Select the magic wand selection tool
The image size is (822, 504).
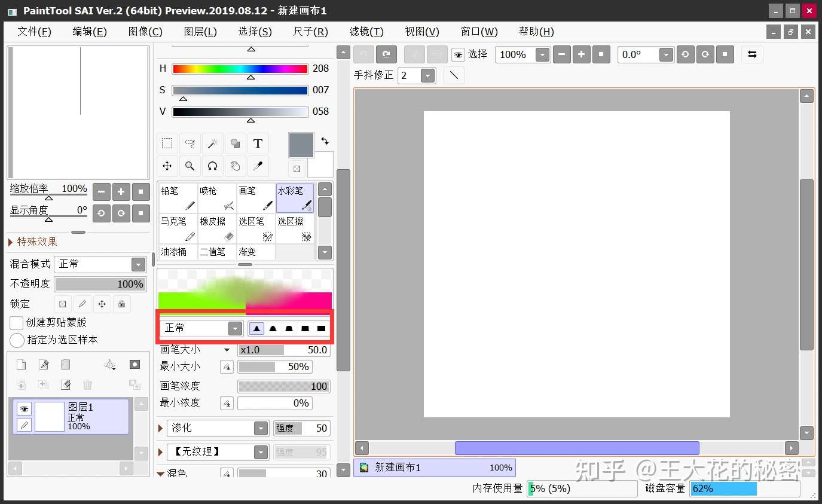pyautogui.click(x=212, y=143)
